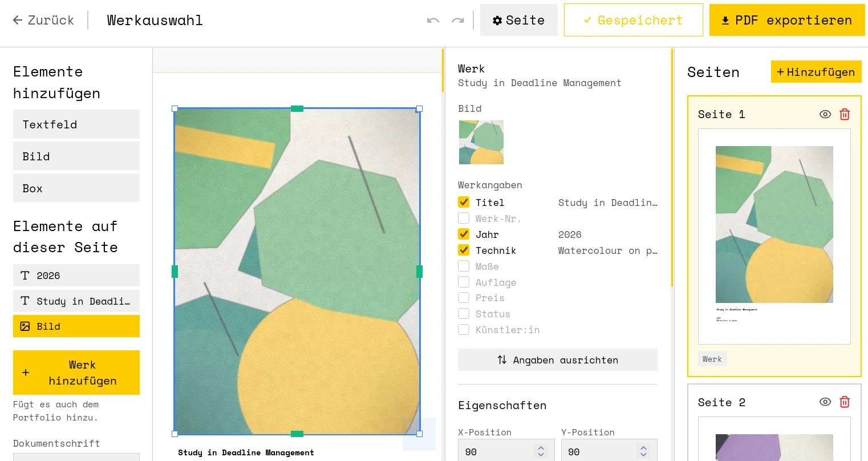Click the 'Study in Deadline Management' caption on canvas

click(x=246, y=452)
